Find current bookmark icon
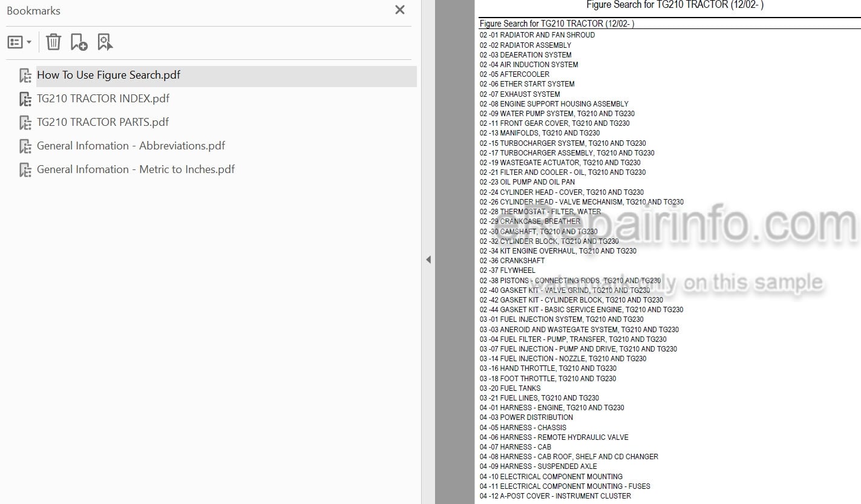 (x=105, y=42)
